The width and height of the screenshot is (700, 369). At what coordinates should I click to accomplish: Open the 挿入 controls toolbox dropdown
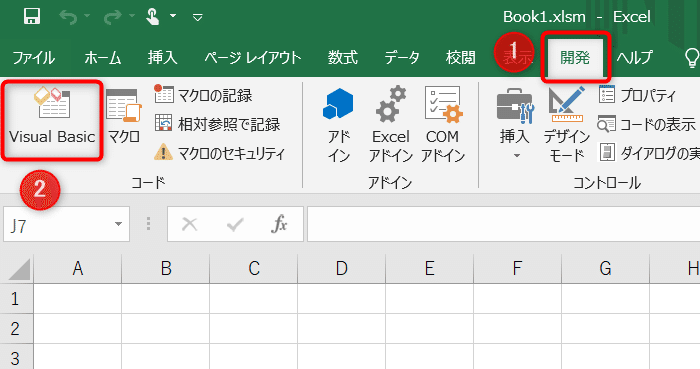[515, 123]
